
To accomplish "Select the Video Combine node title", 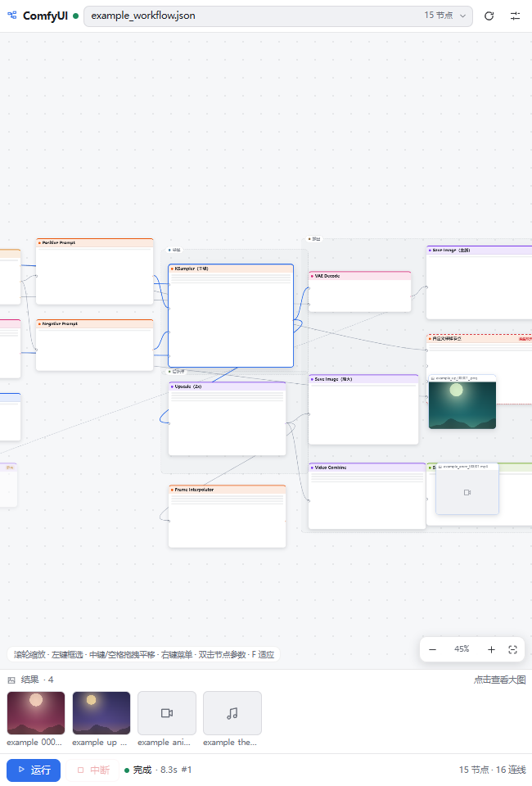I will point(331,468).
